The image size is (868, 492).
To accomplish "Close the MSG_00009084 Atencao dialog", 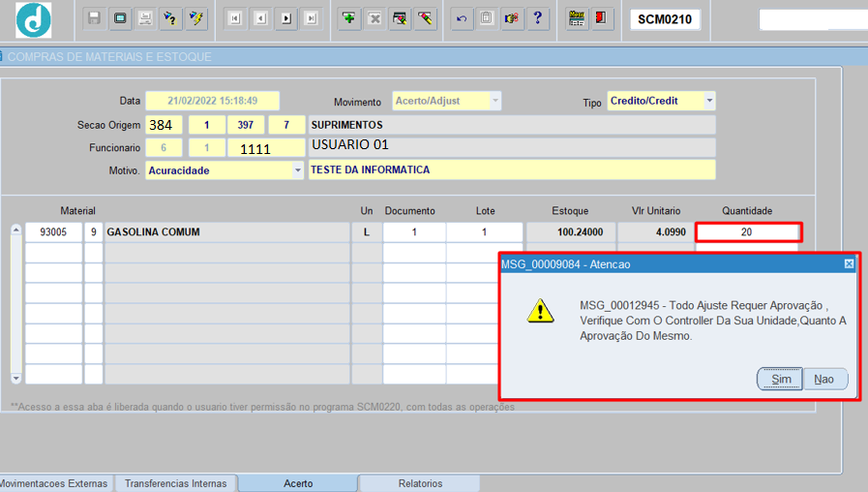I will [849, 264].
